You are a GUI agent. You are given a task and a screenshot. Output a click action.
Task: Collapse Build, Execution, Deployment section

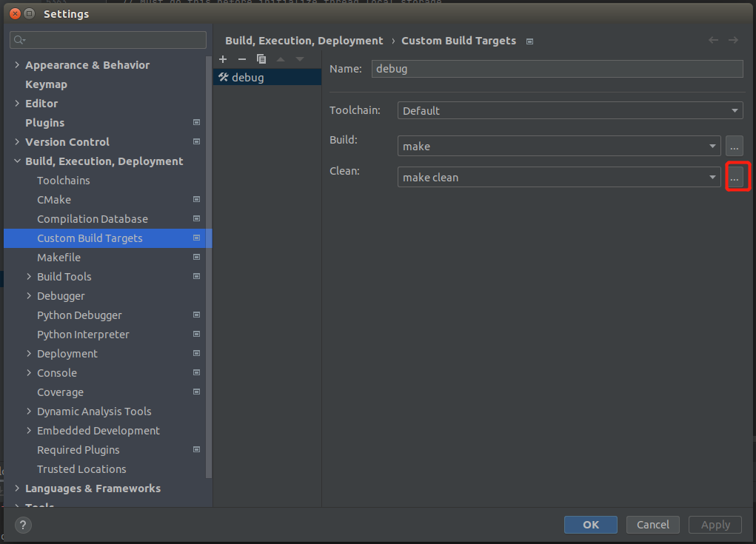click(17, 161)
